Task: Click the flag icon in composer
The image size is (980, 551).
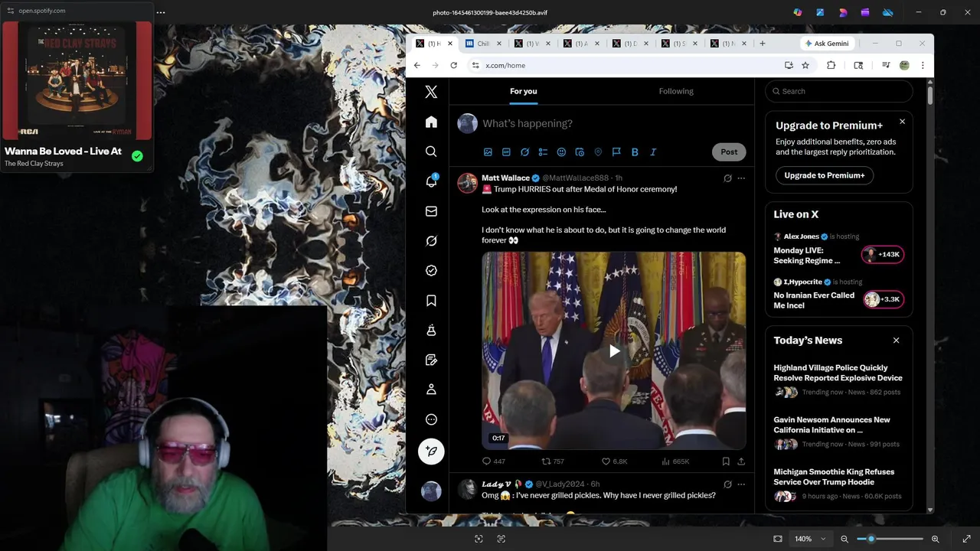Action: pos(616,152)
